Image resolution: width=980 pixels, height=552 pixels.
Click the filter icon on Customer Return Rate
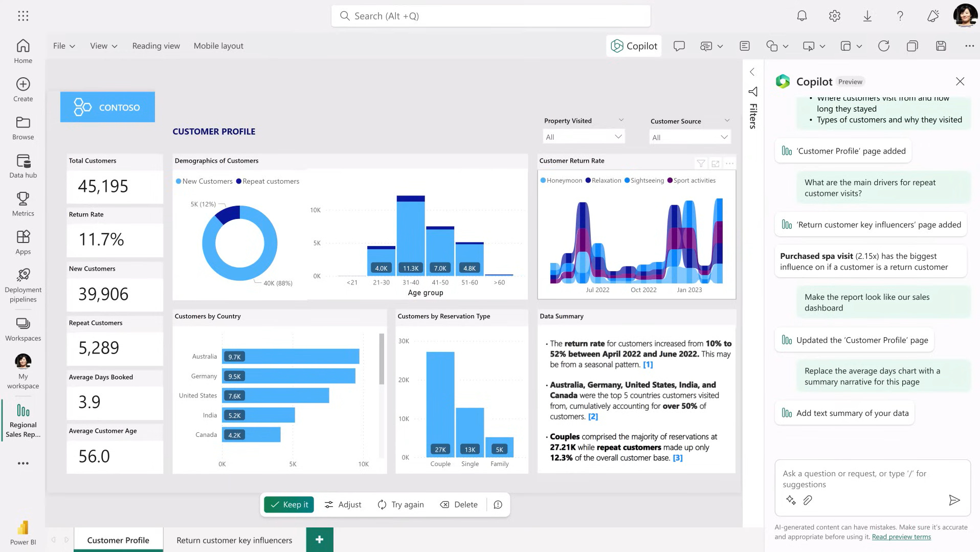point(701,164)
